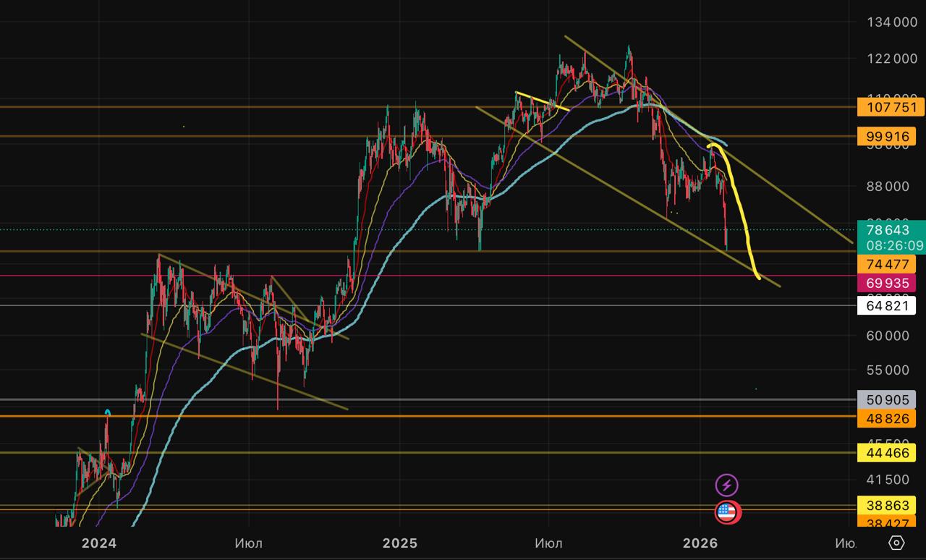Click the purple lightning bolt event icon
This screenshot has height=560, width=926.
point(726,485)
